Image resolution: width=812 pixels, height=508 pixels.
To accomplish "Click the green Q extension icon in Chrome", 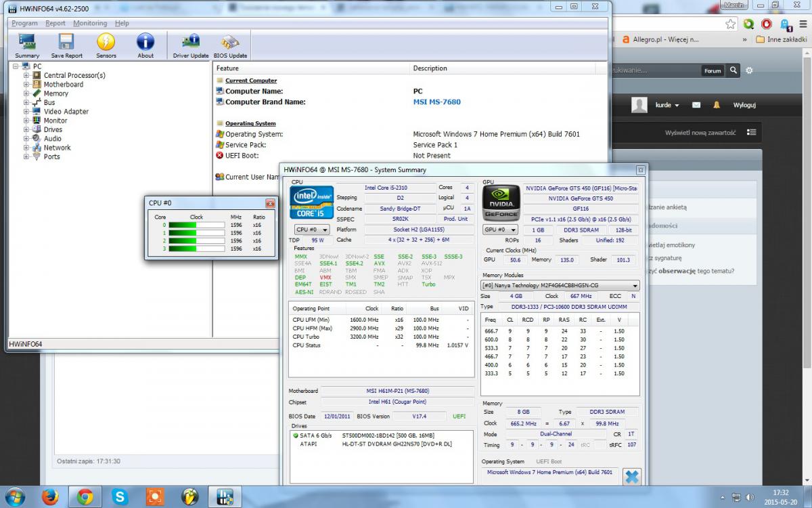I will [x=748, y=24].
